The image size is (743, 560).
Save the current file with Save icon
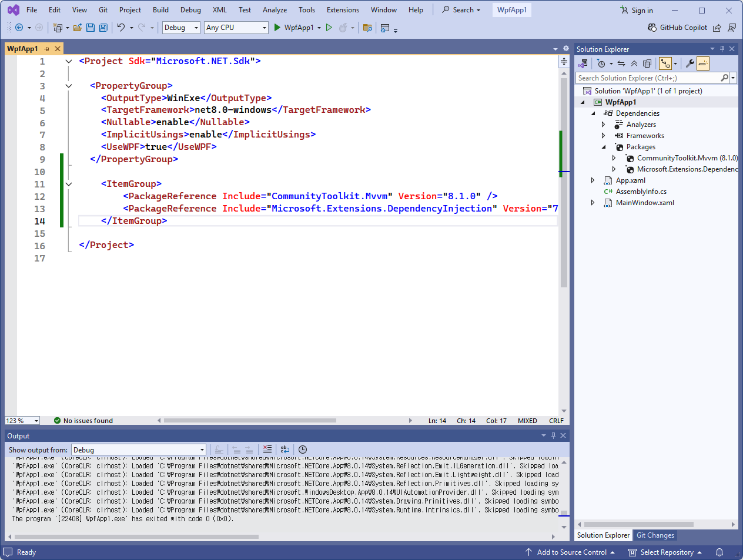(91, 28)
